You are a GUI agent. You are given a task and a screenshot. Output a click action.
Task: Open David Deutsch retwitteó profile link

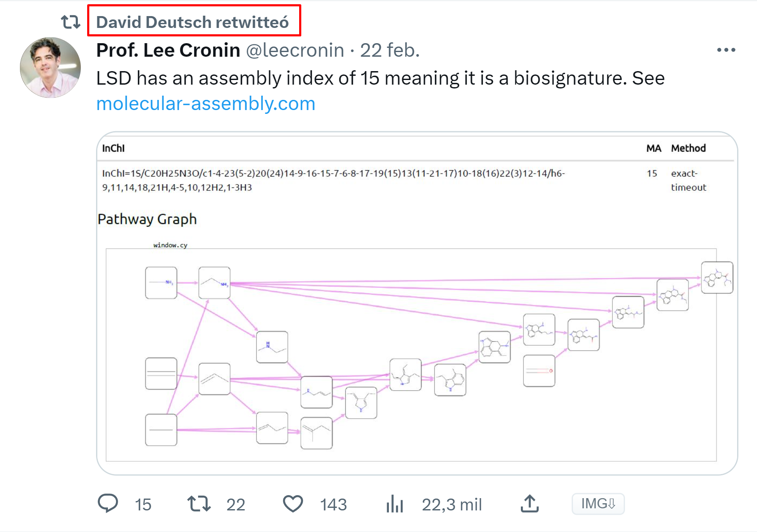(193, 22)
